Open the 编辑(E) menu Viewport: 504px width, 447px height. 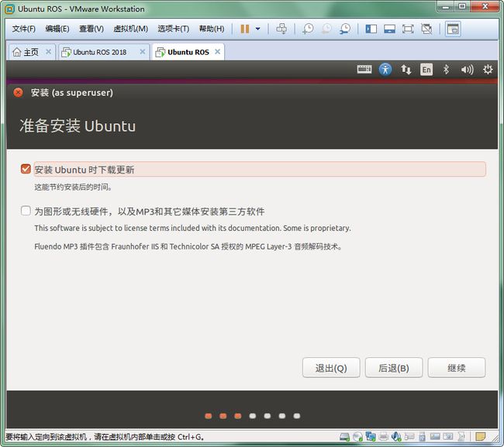(57, 29)
